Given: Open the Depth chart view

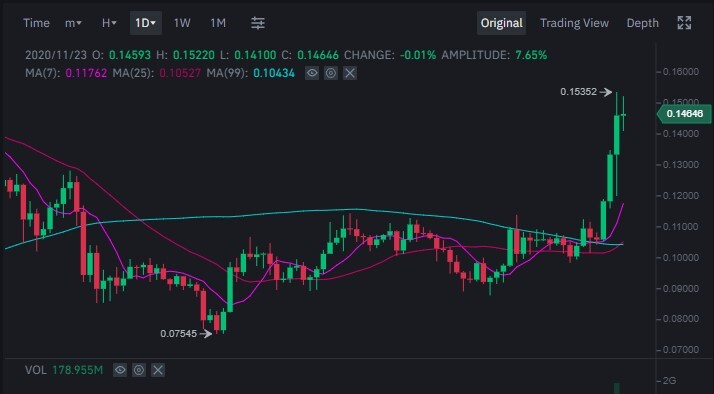Looking at the screenshot, I should [643, 23].
